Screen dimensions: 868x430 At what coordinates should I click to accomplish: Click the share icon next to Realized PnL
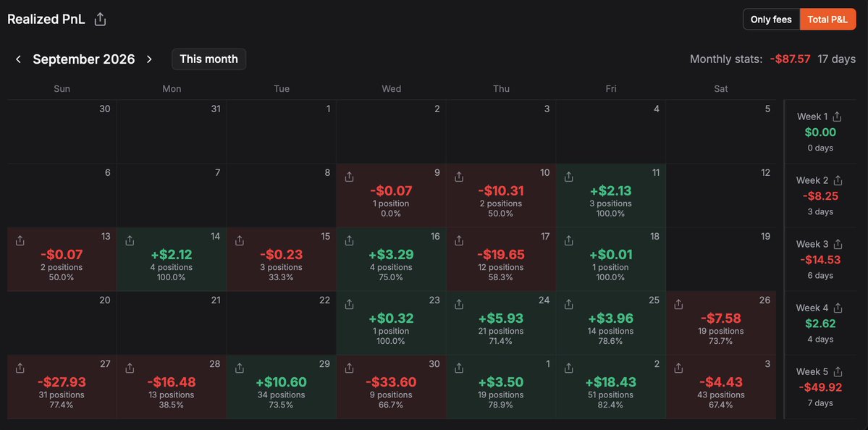tap(100, 20)
